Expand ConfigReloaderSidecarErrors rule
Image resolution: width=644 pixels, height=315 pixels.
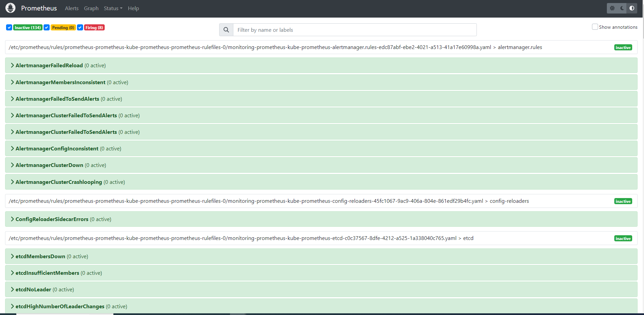point(321,219)
